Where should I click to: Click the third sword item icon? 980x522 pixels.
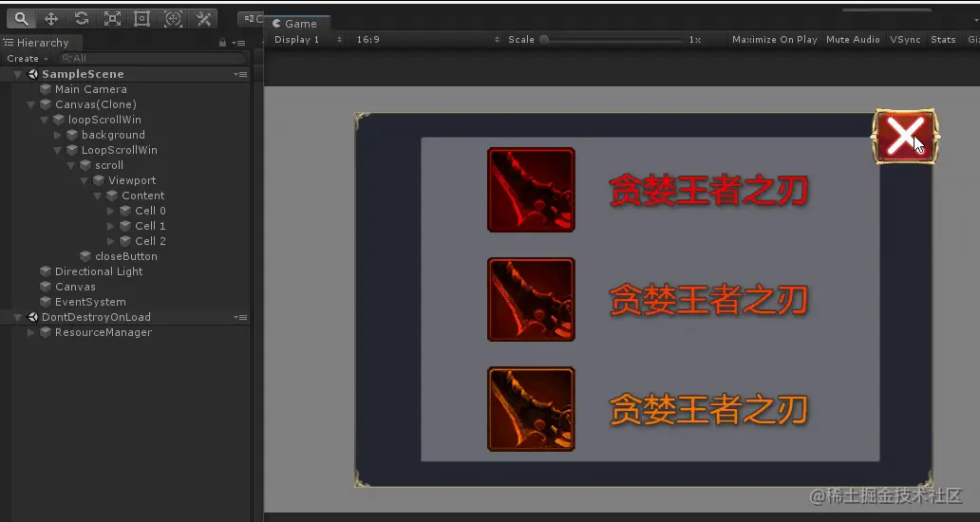[531, 409]
